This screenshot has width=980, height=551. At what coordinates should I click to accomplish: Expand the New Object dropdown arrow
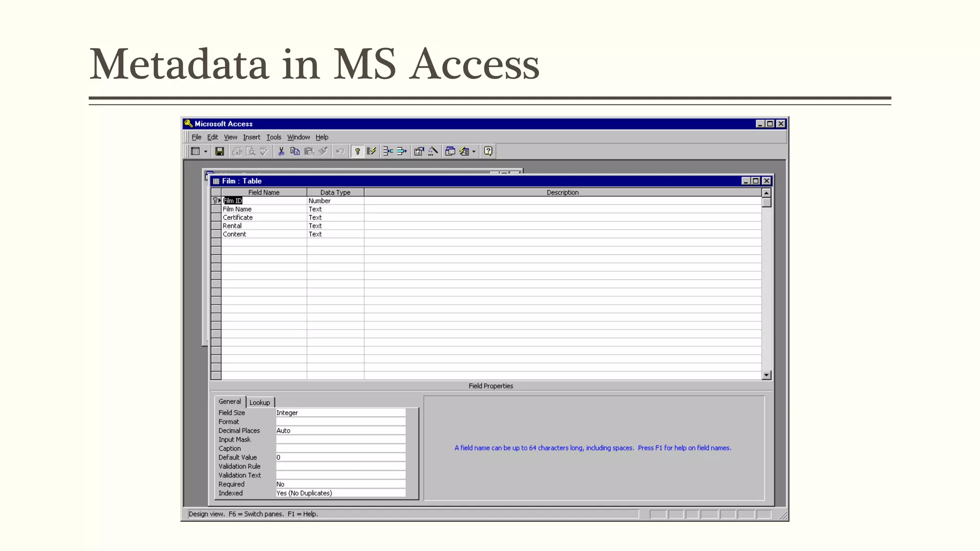tap(474, 152)
